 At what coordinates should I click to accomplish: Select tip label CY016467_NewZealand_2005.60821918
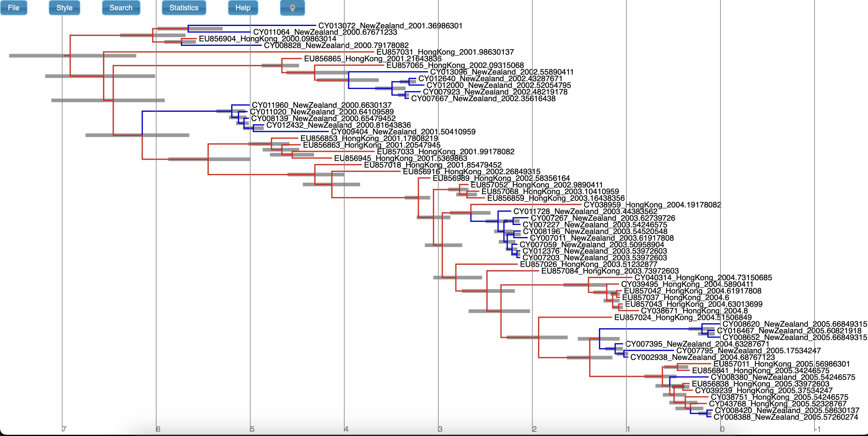click(789, 331)
